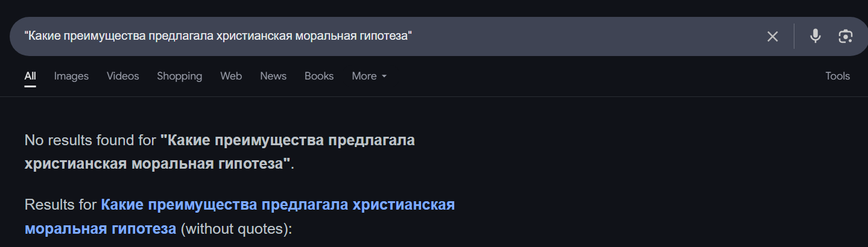Expand the More search categories menu
The image size is (868, 247).
tap(369, 76)
